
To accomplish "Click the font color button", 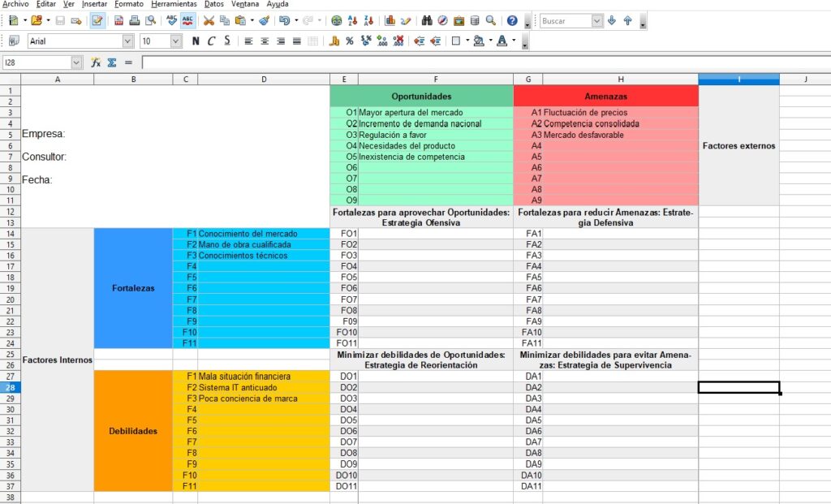I will coord(502,41).
